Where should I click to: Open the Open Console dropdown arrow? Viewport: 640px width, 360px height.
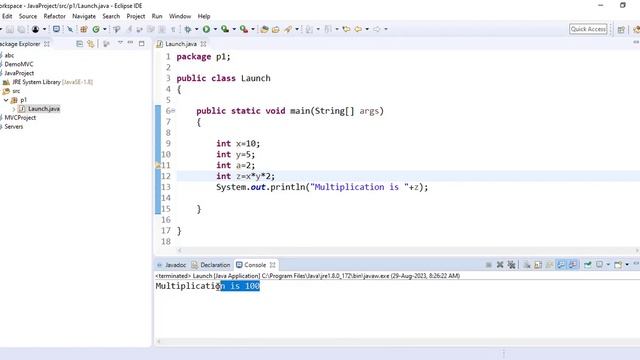click(x=627, y=265)
